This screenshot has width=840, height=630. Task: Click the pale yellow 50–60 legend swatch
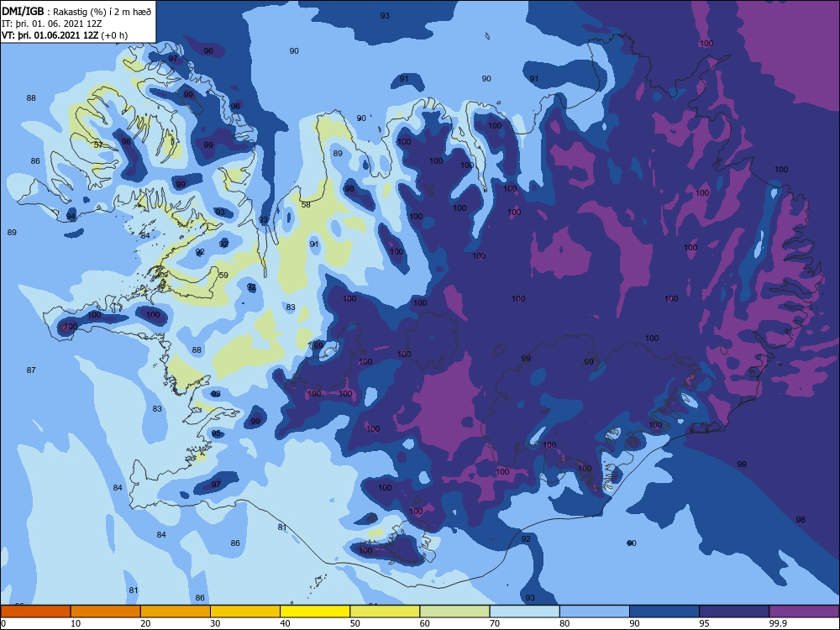[385, 612]
